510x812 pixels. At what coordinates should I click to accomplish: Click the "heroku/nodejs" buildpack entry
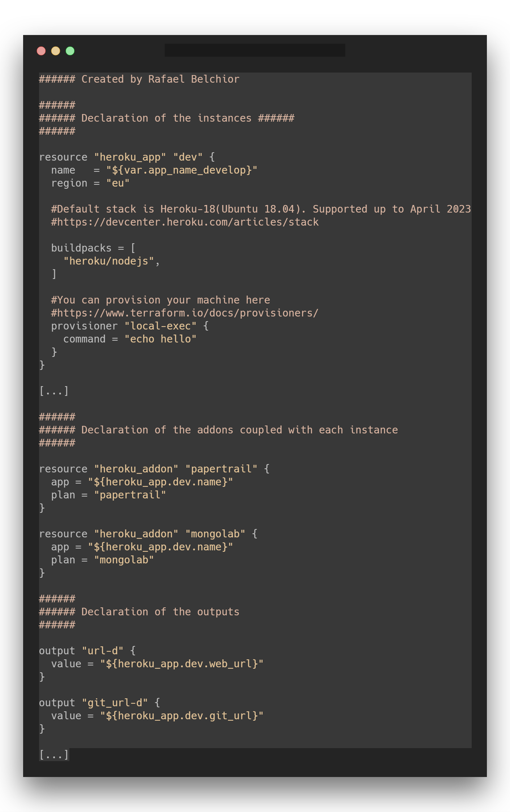coord(109,261)
